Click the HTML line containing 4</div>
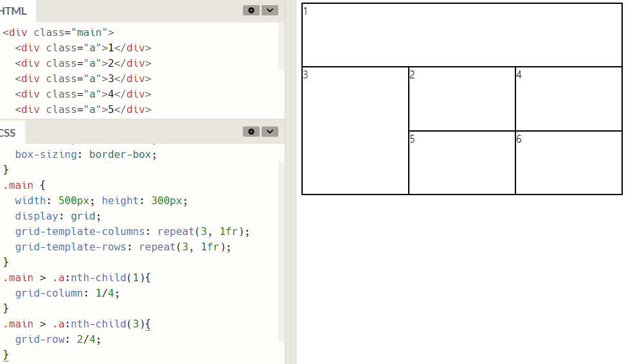Viewport: 626px width, 364px height. click(84, 94)
